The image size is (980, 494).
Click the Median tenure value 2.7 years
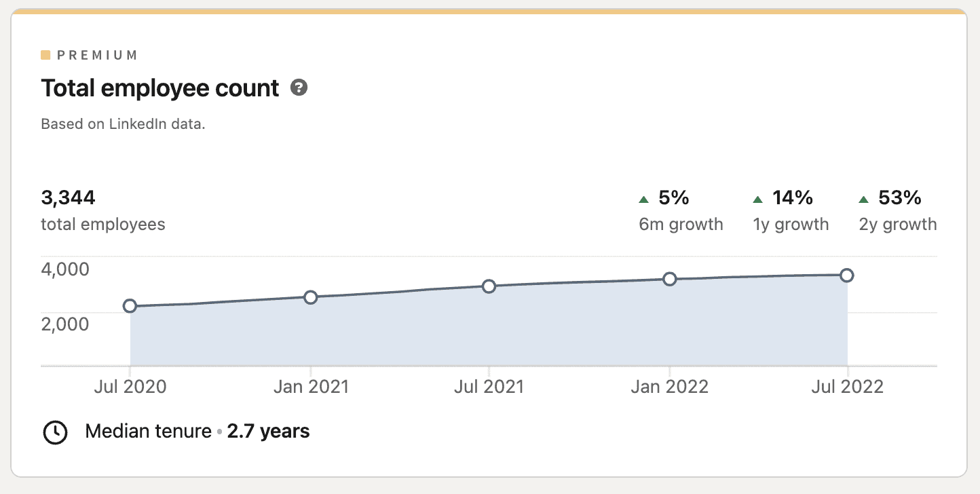tap(268, 432)
